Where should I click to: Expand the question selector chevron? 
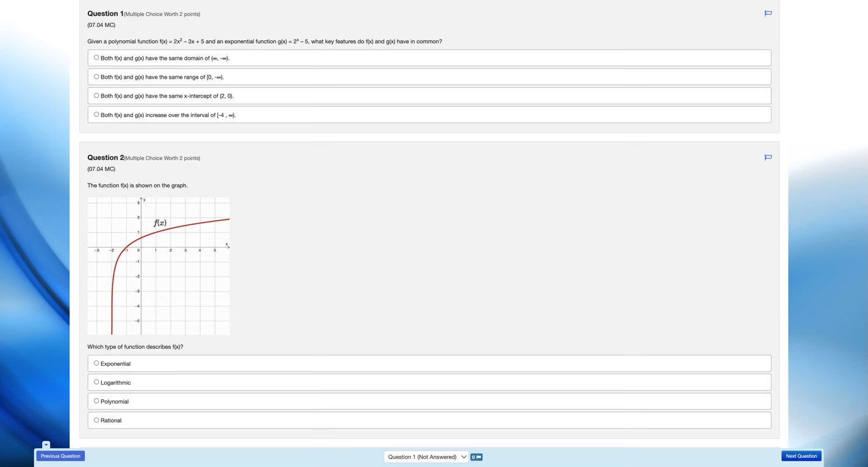pos(463,457)
